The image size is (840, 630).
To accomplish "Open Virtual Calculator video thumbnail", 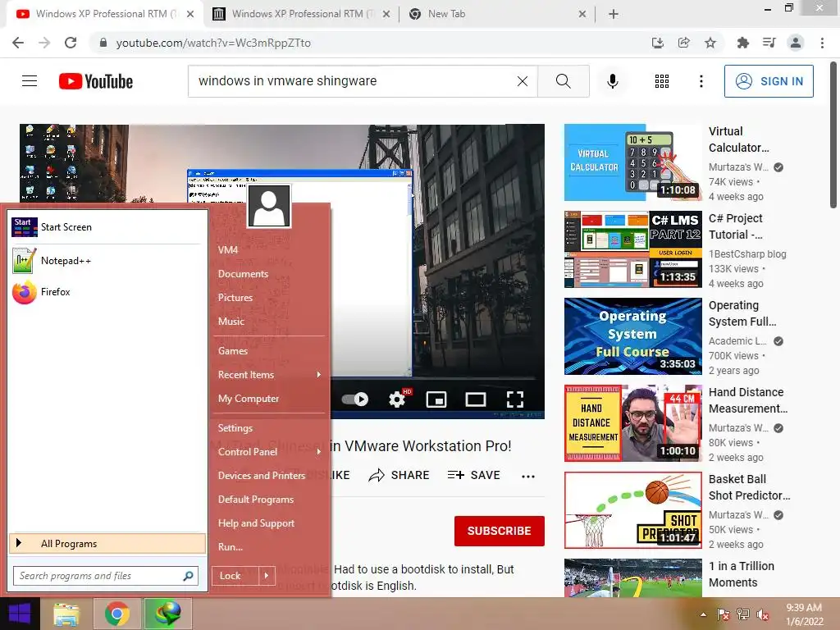I will 632,162.
